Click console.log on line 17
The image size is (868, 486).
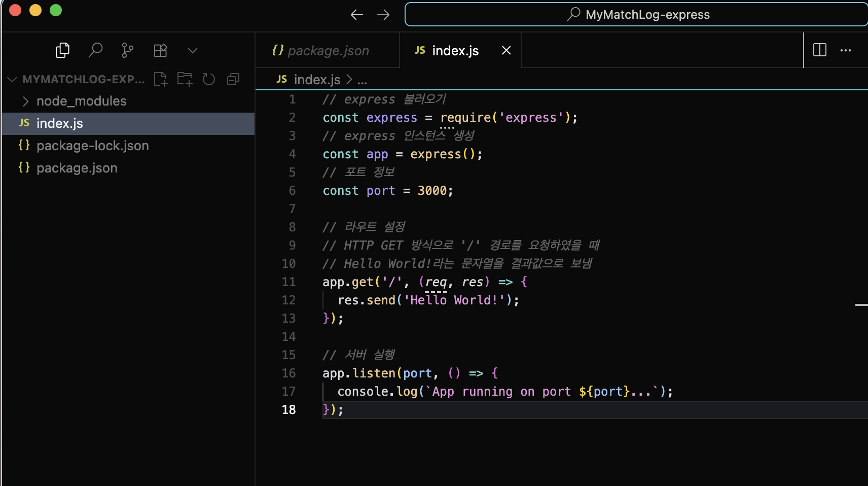point(377,391)
